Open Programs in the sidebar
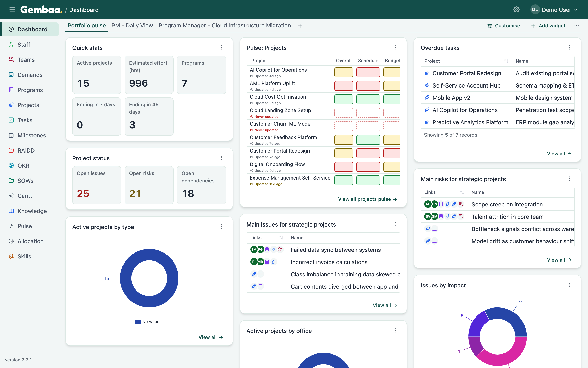Image resolution: width=588 pixels, height=368 pixels. (29, 90)
